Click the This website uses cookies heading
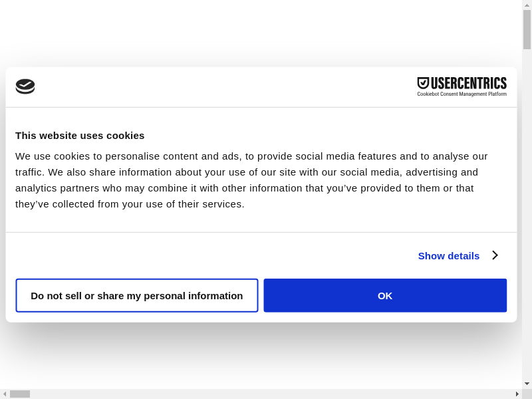The width and height of the screenshot is (532, 399). tap(80, 136)
